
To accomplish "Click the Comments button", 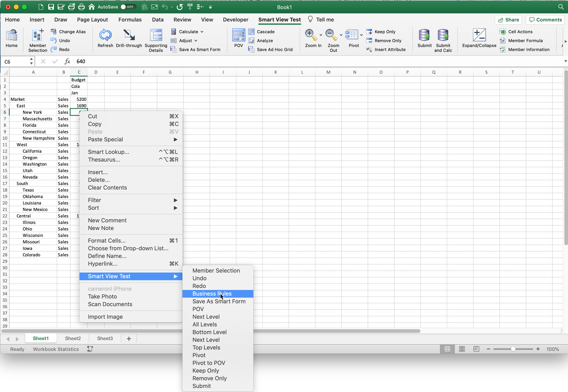I will click(545, 20).
